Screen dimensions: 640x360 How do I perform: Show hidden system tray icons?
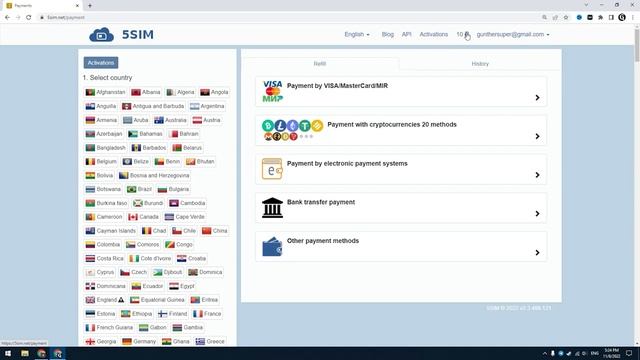point(544,353)
